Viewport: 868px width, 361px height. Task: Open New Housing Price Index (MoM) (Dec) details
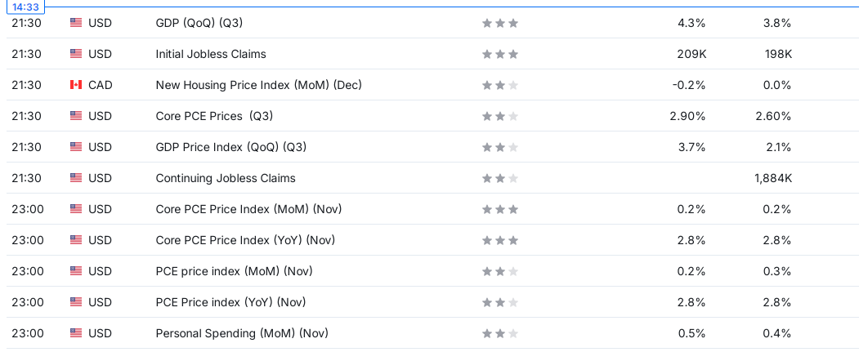[258, 85]
